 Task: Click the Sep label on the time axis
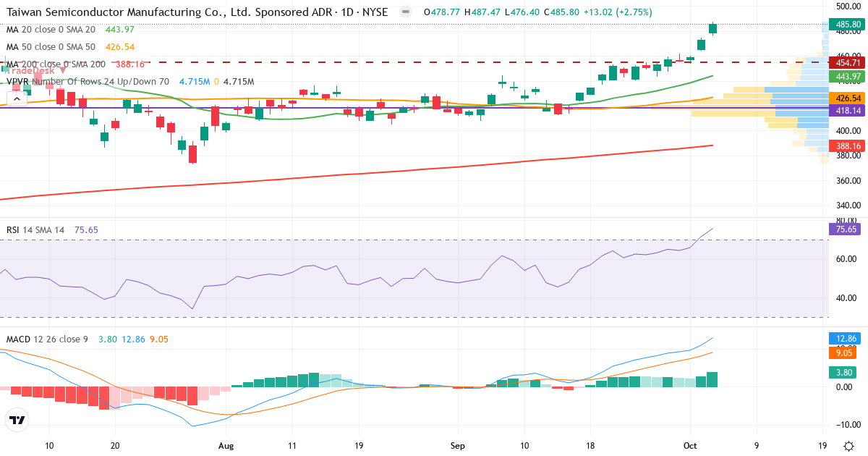pyautogui.click(x=457, y=445)
